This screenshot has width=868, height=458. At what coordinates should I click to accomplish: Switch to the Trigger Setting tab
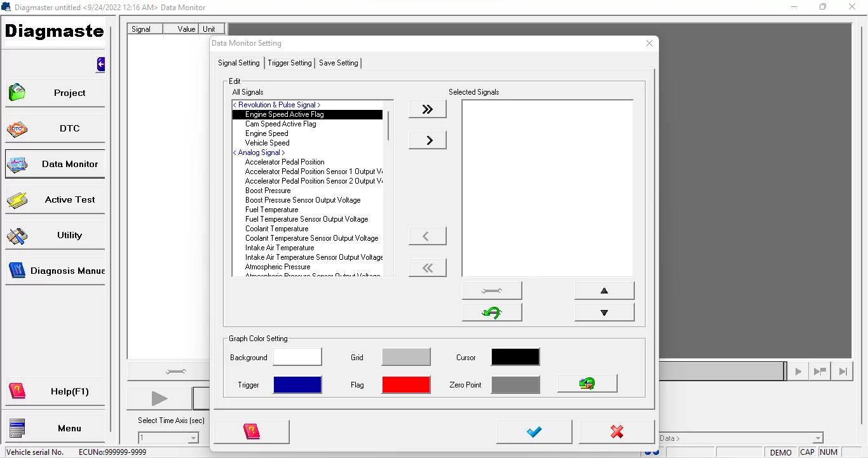click(290, 63)
